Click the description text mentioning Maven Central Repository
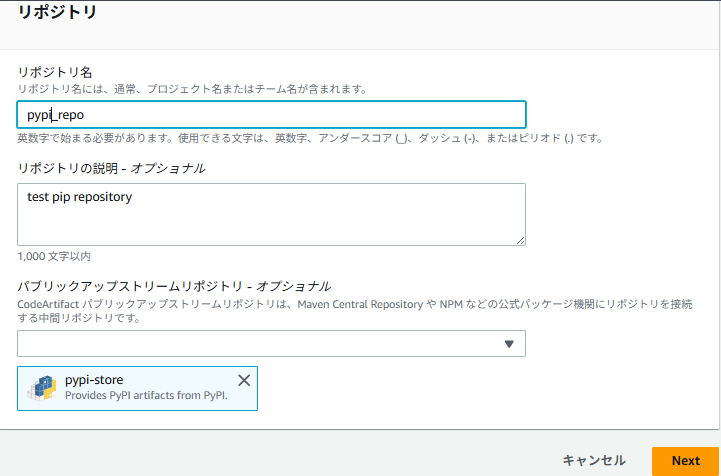Viewport: 721px width, 476px height. coord(355,311)
